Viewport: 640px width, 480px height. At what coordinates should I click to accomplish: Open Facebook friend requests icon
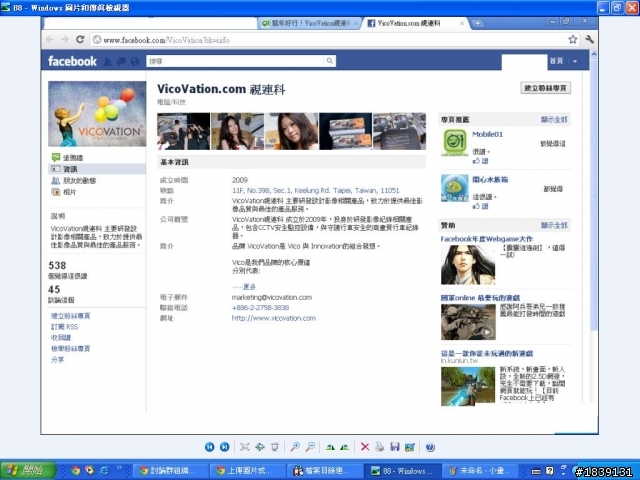tap(107, 61)
